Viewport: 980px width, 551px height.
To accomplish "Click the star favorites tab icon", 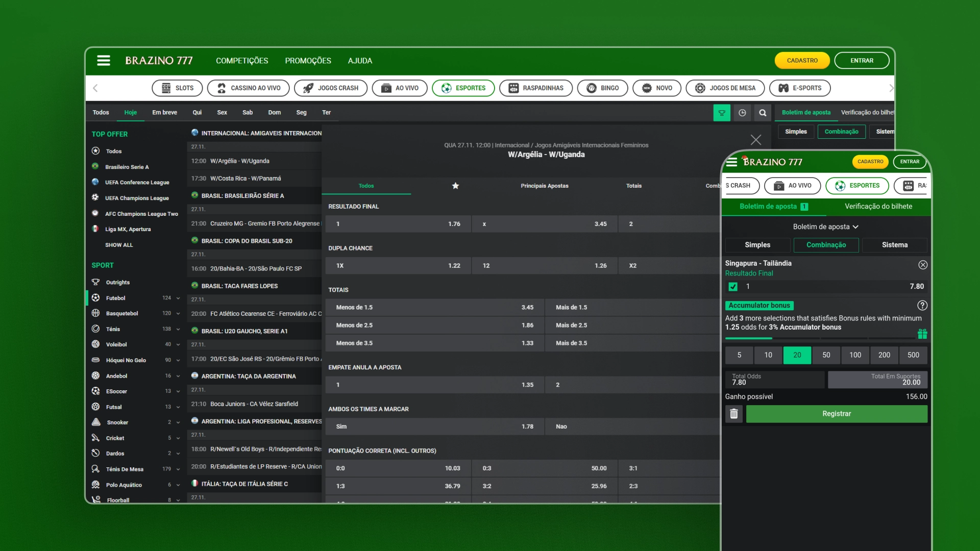I will coord(455,186).
